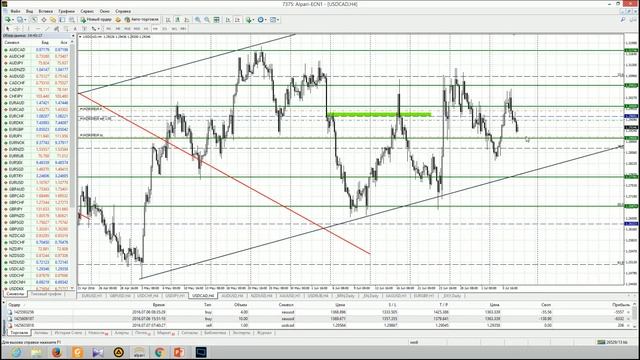Switch chart to M15 timeframe button
Viewport: 640px width, 360px height.
(x=127, y=29)
